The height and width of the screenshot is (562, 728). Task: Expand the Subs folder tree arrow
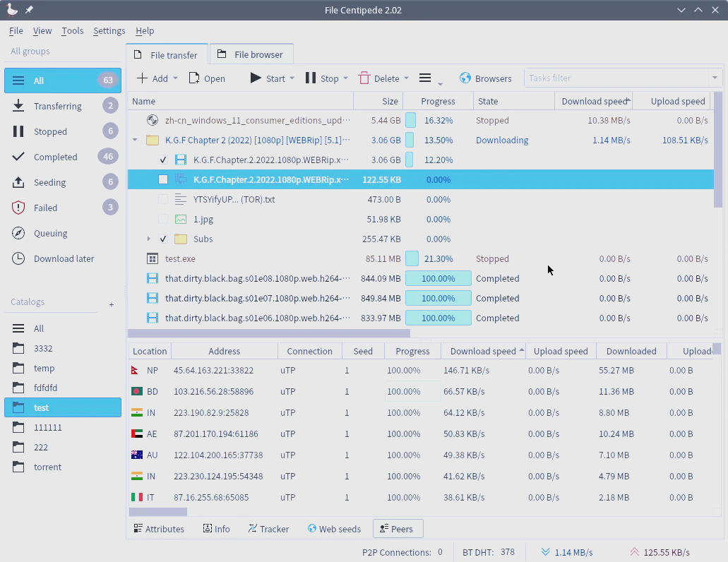coord(148,239)
